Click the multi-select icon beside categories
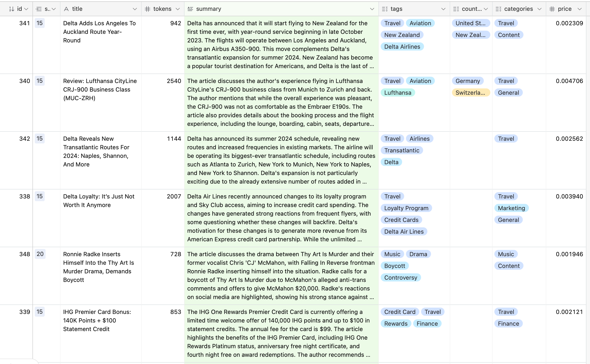The height and width of the screenshot is (364, 590). click(498, 9)
